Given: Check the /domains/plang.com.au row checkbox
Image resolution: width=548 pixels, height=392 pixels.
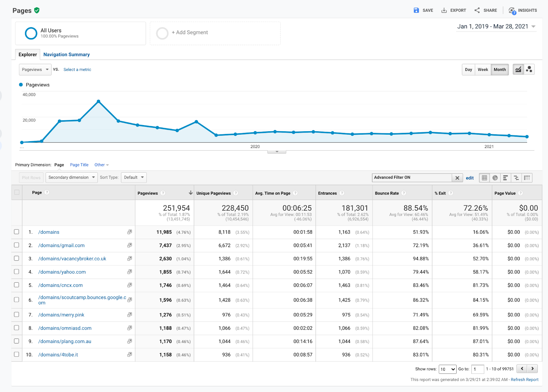Looking at the screenshot, I should click(16, 341).
